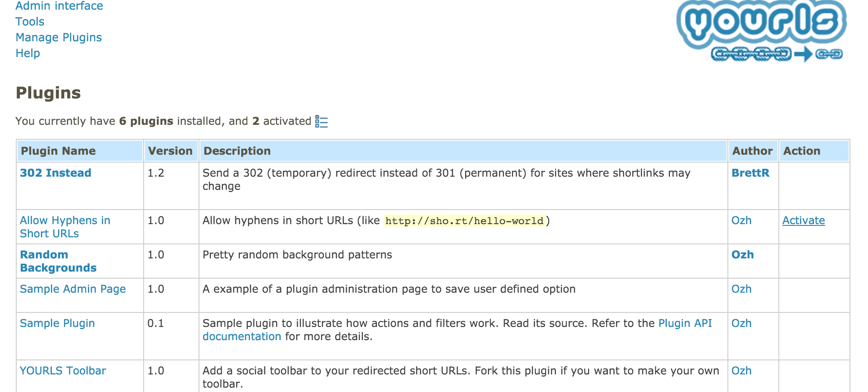Click the Sample Admin Page description text
The height and width of the screenshot is (392, 868).
(x=389, y=289)
